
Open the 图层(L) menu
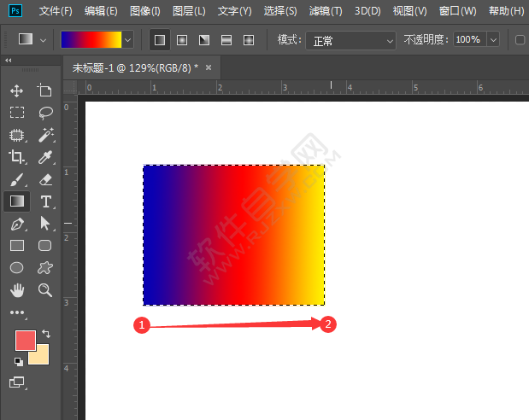click(189, 11)
